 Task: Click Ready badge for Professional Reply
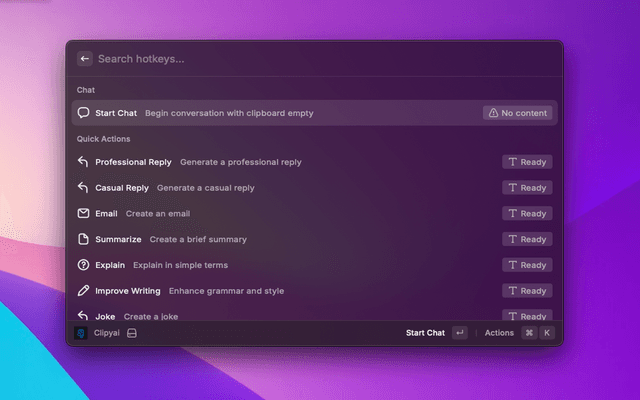click(527, 162)
